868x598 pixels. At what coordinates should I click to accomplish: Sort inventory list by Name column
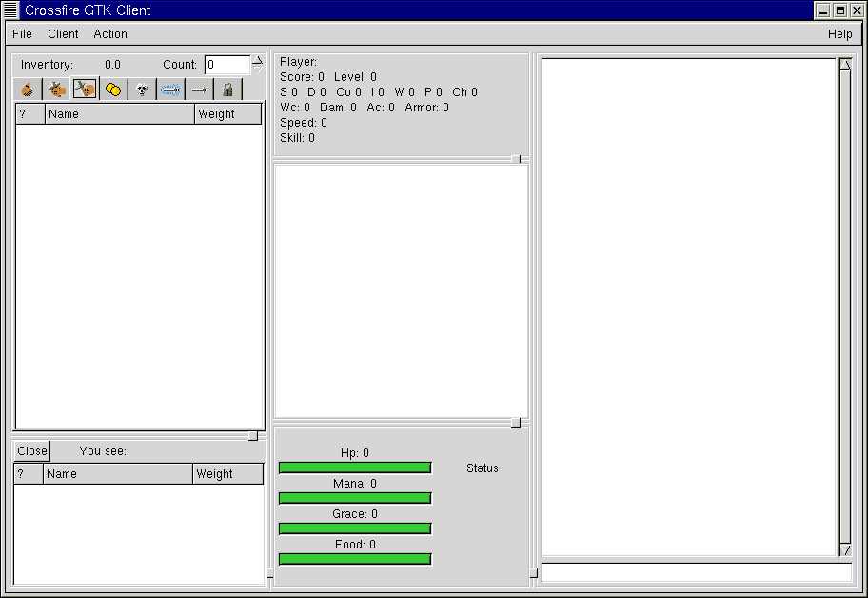click(120, 114)
